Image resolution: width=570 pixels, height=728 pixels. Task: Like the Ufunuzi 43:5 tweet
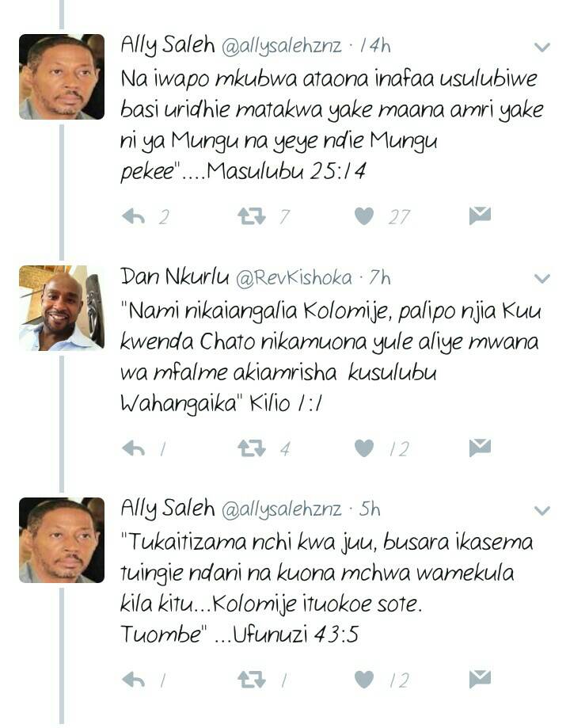click(x=364, y=680)
